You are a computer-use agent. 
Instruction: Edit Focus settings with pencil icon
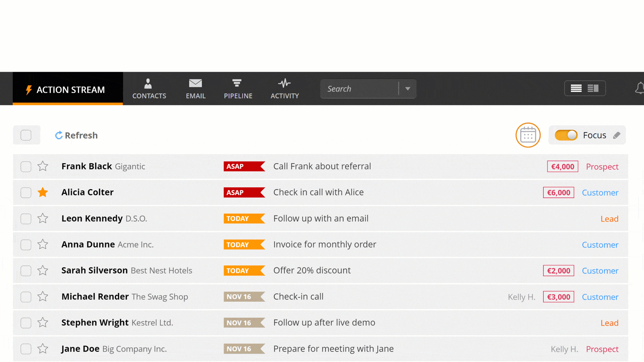click(x=616, y=135)
